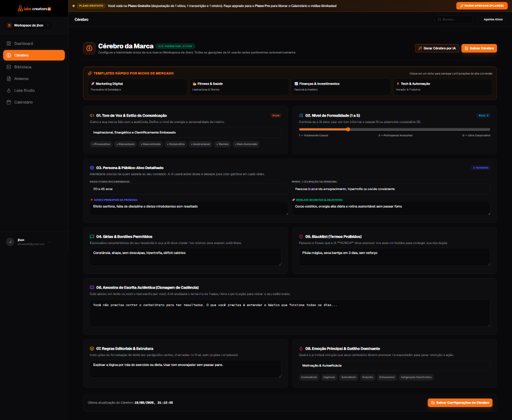Go to Cérebro in the sidebar
Viewport: 512px width, 420px height.
tap(34, 55)
